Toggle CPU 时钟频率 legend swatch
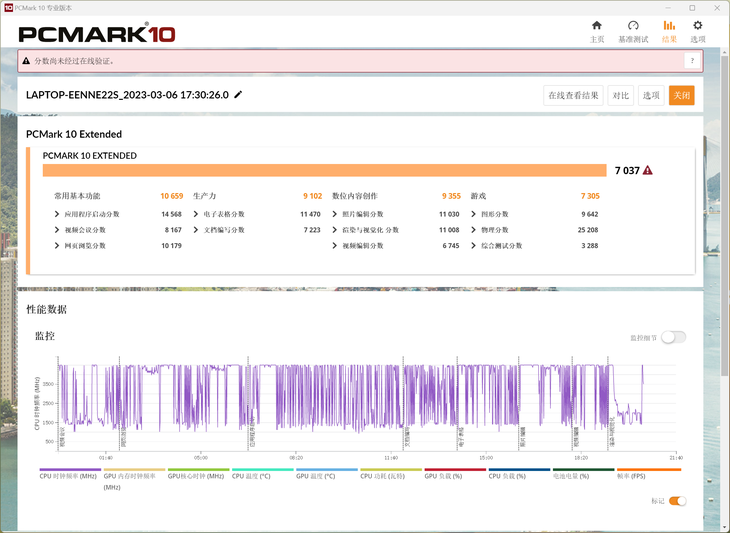 (70, 470)
